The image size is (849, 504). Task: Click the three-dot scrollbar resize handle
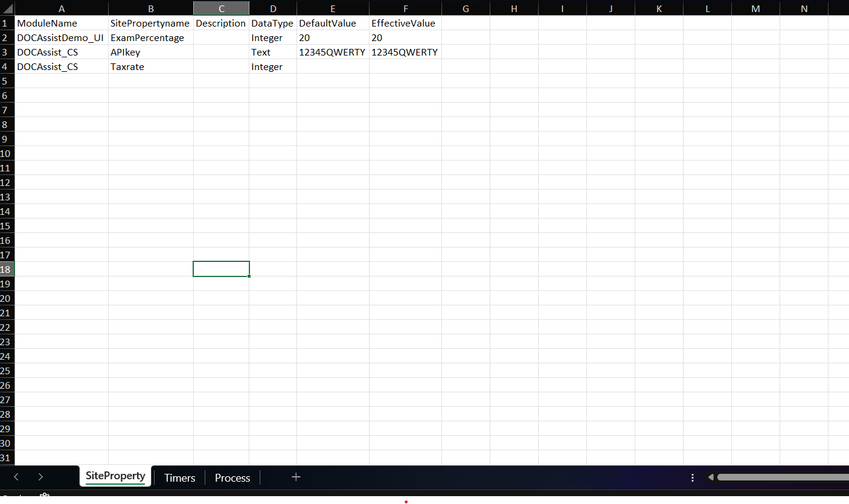click(x=693, y=477)
